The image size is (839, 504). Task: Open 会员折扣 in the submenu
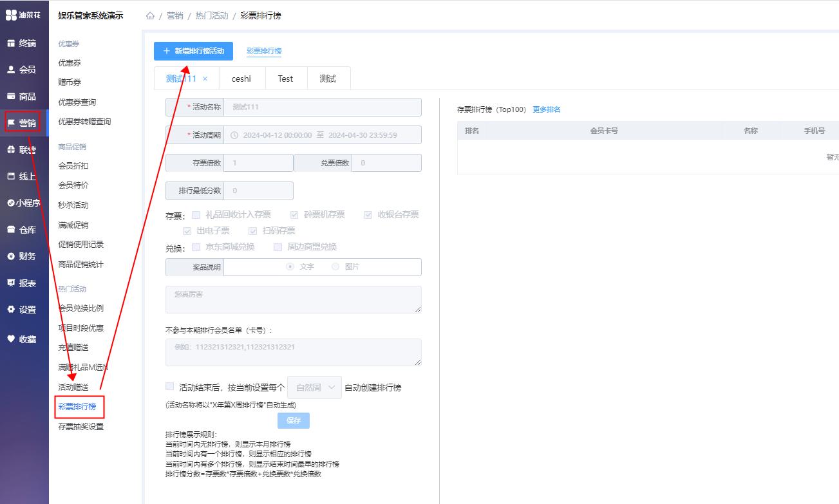click(x=73, y=166)
